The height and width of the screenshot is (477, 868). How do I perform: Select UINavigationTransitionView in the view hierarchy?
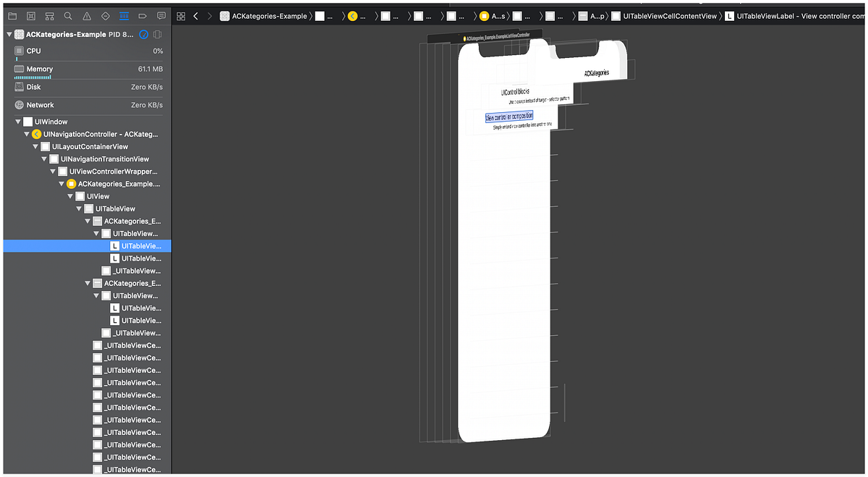click(106, 159)
